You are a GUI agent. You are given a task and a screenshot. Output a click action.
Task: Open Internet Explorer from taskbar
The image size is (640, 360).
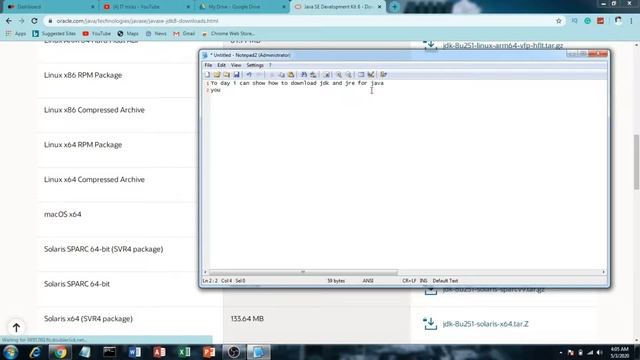[35, 352]
